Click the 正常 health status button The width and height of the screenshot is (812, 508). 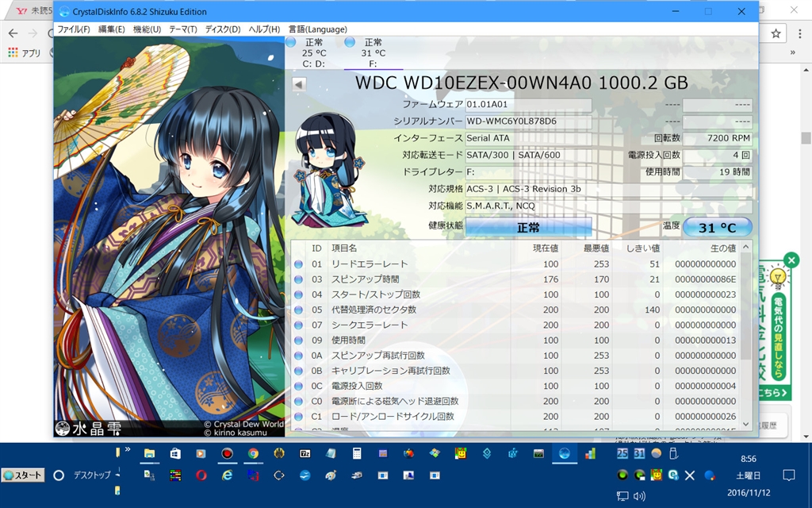(x=528, y=228)
